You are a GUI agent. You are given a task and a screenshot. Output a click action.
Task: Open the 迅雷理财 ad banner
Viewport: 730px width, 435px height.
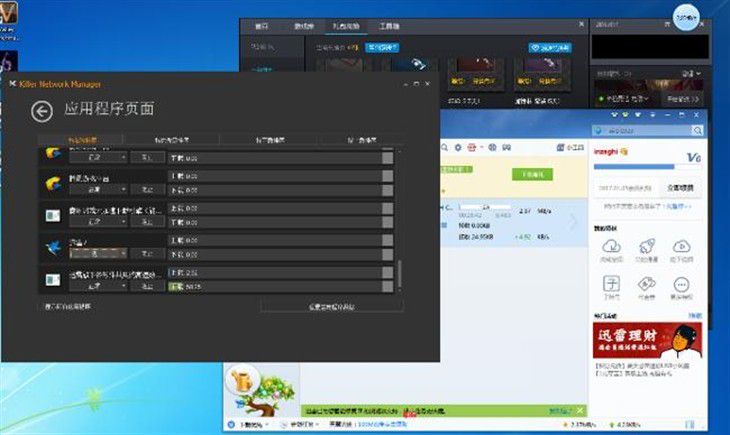tap(647, 340)
